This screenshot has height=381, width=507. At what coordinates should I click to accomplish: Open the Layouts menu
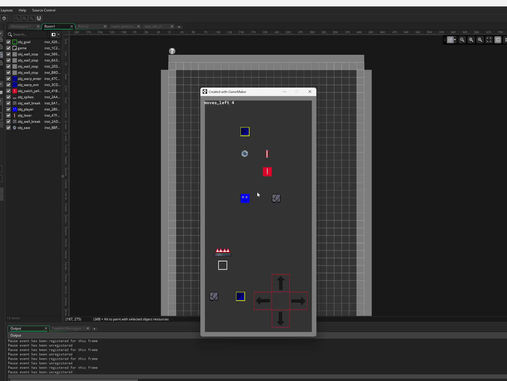(7, 10)
